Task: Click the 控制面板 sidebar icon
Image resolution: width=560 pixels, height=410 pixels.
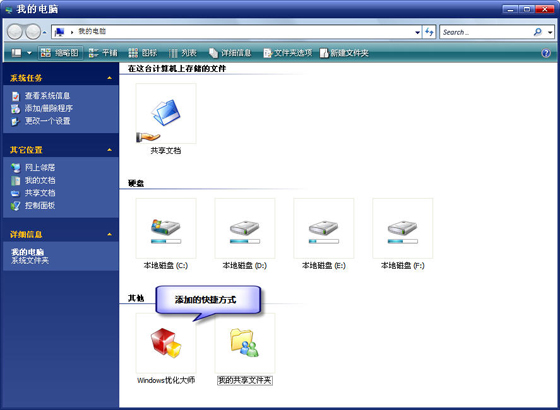Action: (15, 206)
